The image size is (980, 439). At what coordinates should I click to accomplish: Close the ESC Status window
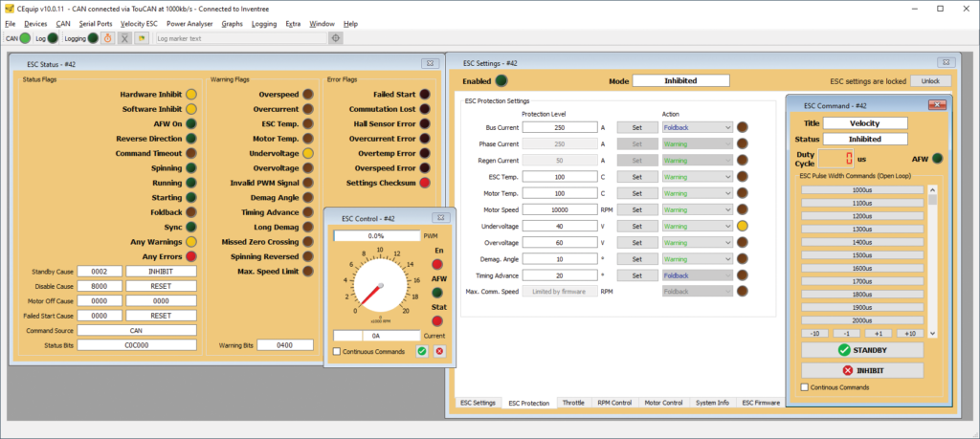point(429,63)
